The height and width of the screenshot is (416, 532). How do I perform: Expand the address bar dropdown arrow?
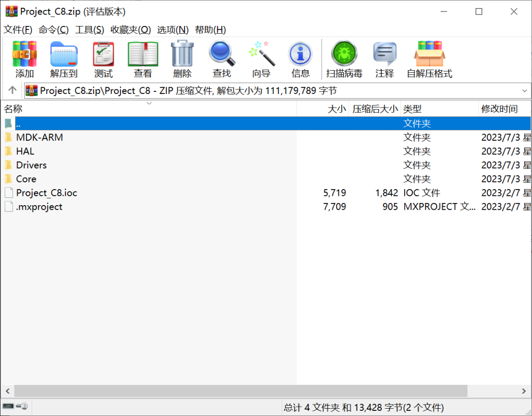pos(525,90)
